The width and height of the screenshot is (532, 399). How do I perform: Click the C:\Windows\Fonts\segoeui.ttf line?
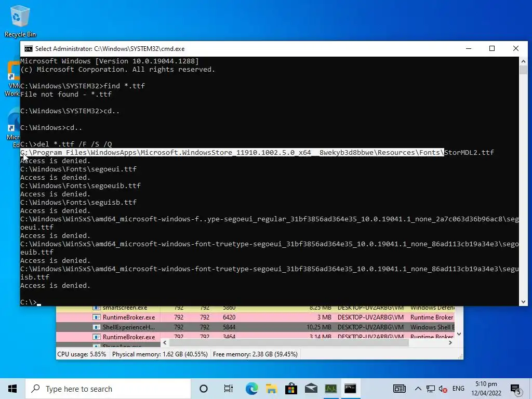(78, 169)
